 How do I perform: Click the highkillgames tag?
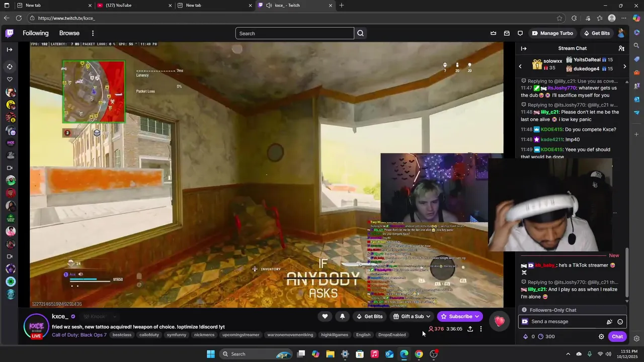[x=335, y=335]
